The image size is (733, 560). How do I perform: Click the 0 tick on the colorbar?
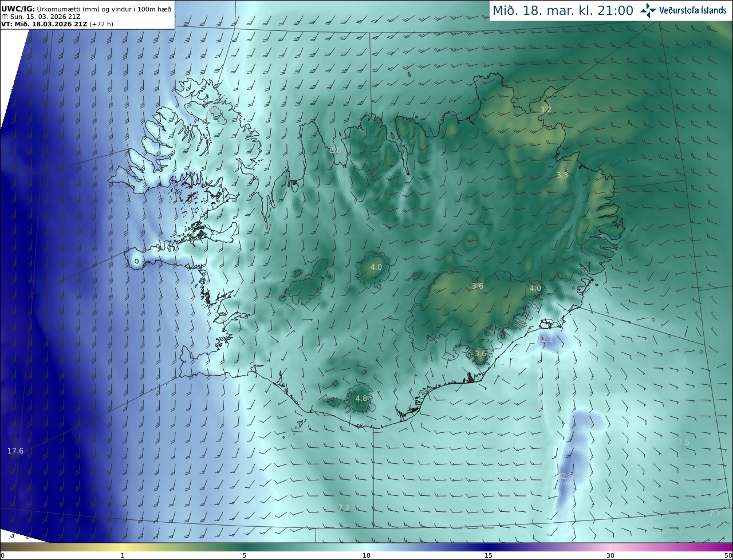2,555
